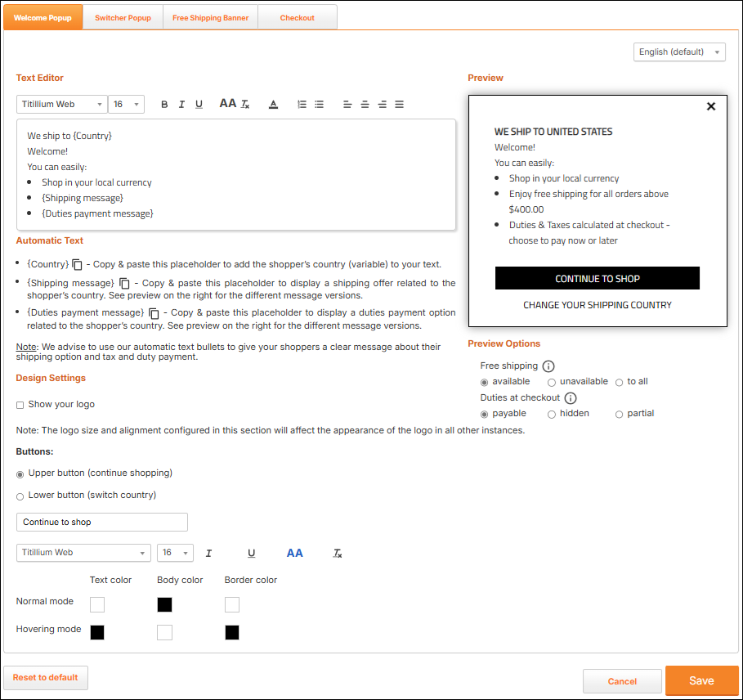Copy the {Shipping message} placeholder
The width and height of the screenshot is (743, 700).
click(x=125, y=283)
